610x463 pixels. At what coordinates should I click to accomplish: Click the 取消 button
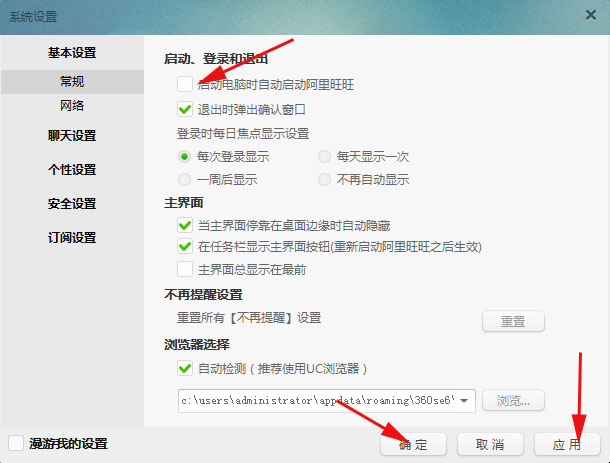[x=490, y=444]
